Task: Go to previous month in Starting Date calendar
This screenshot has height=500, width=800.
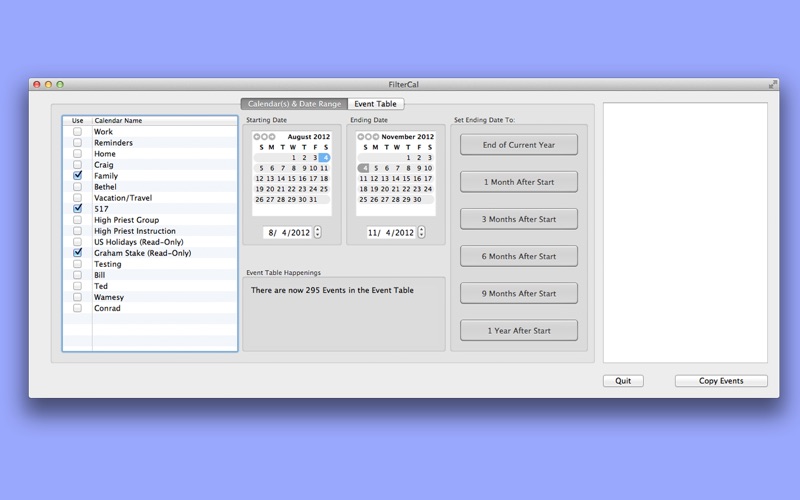Action: [257, 137]
